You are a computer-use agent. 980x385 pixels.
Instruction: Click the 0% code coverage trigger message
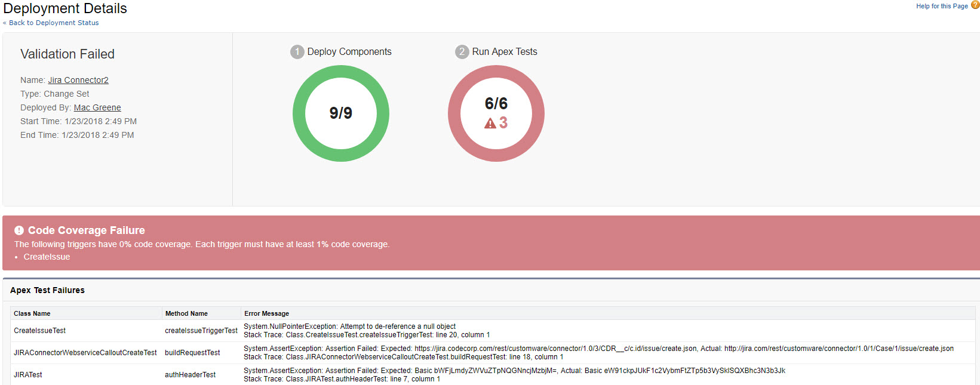[202, 244]
